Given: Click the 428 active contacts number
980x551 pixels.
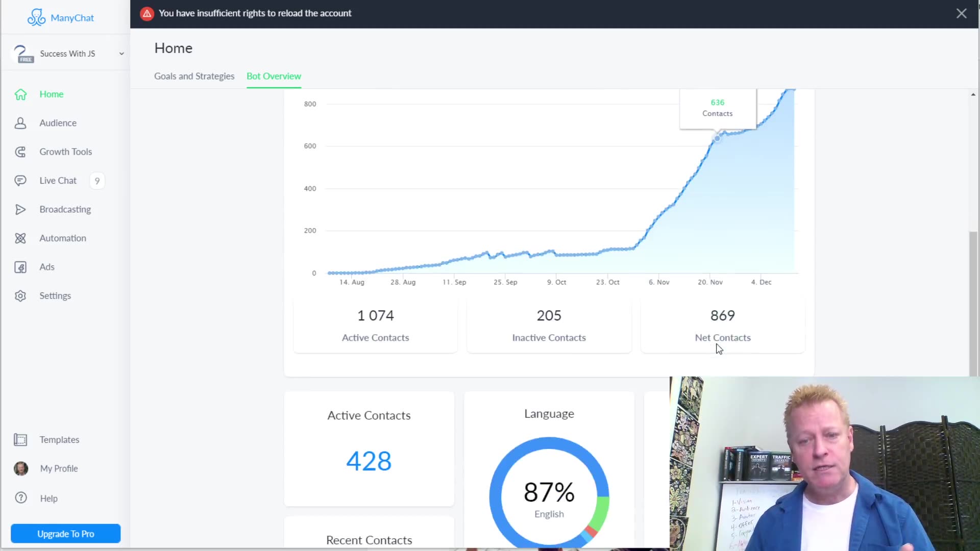Looking at the screenshot, I should tap(369, 461).
